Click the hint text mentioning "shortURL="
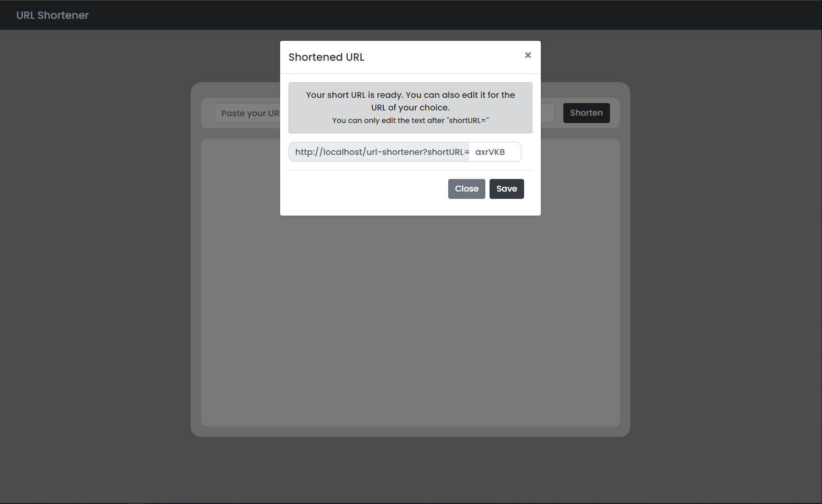The height and width of the screenshot is (504, 822). pos(410,120)
